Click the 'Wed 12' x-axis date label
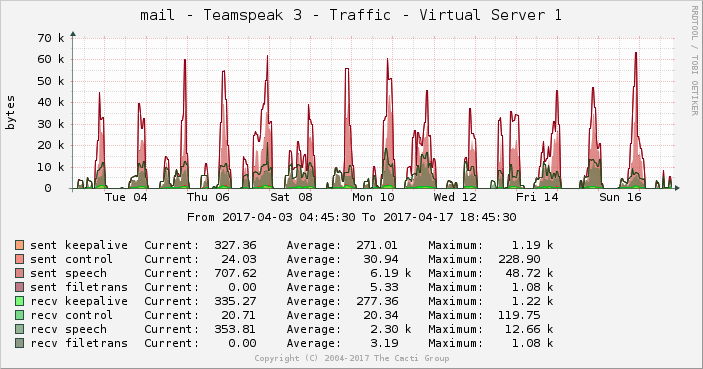The width and height of the screenshot is (703, 369). coord(455,197)
